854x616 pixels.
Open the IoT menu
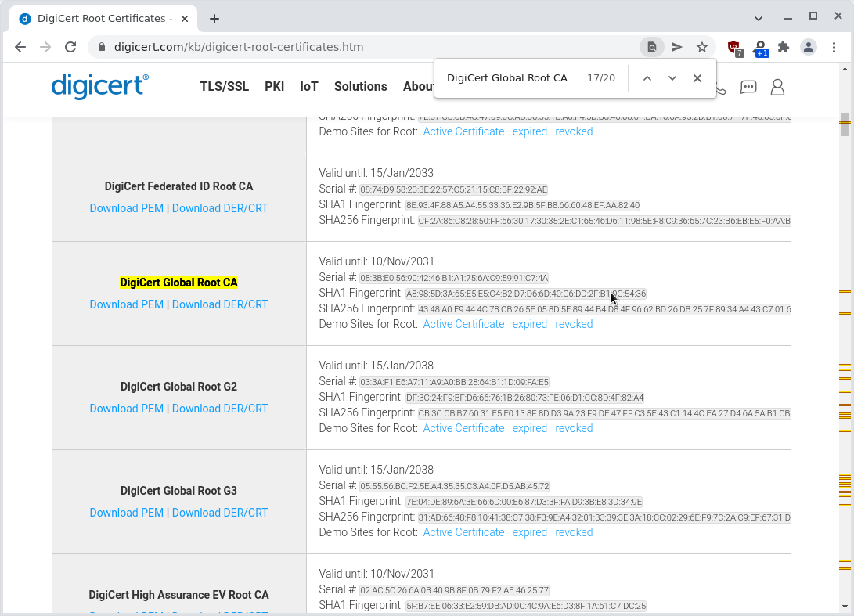(x=309, y=87)
